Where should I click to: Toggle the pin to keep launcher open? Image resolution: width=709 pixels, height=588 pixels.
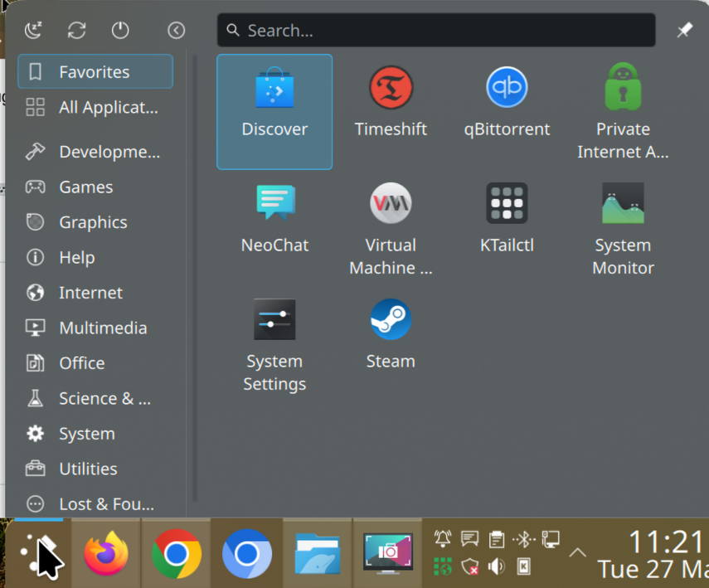pyautogui.click(x=684, y=31)
